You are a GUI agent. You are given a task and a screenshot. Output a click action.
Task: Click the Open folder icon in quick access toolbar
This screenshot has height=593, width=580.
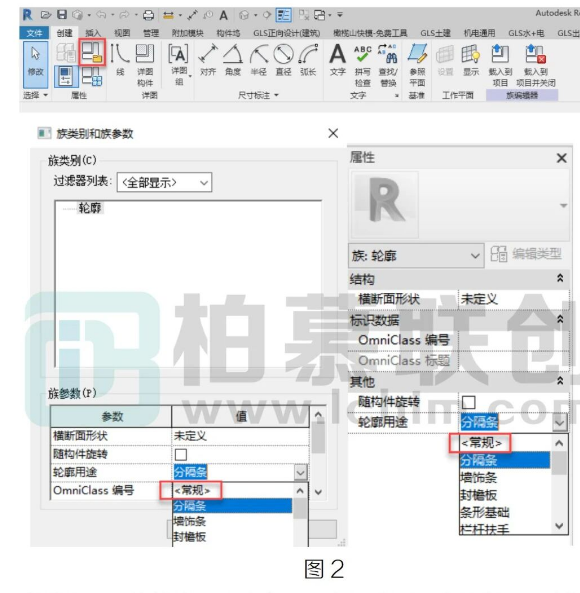pos(46,15)
